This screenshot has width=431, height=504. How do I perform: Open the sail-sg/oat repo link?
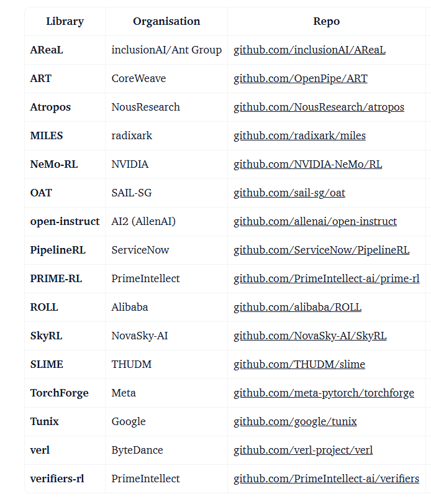[289, 193]
